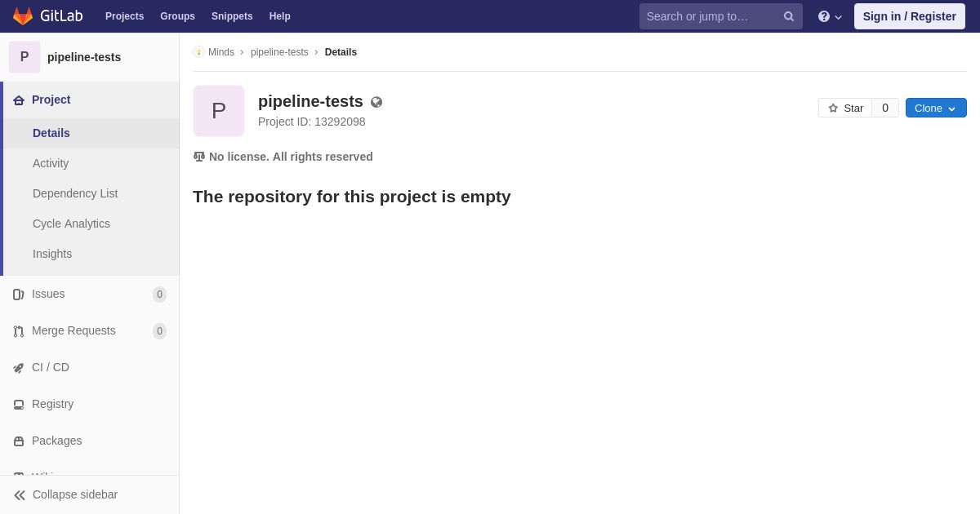This screenshot has width=980, height=514.
Task: Click the CI / CD rocket icon
Action: click(x=19, y=368)
